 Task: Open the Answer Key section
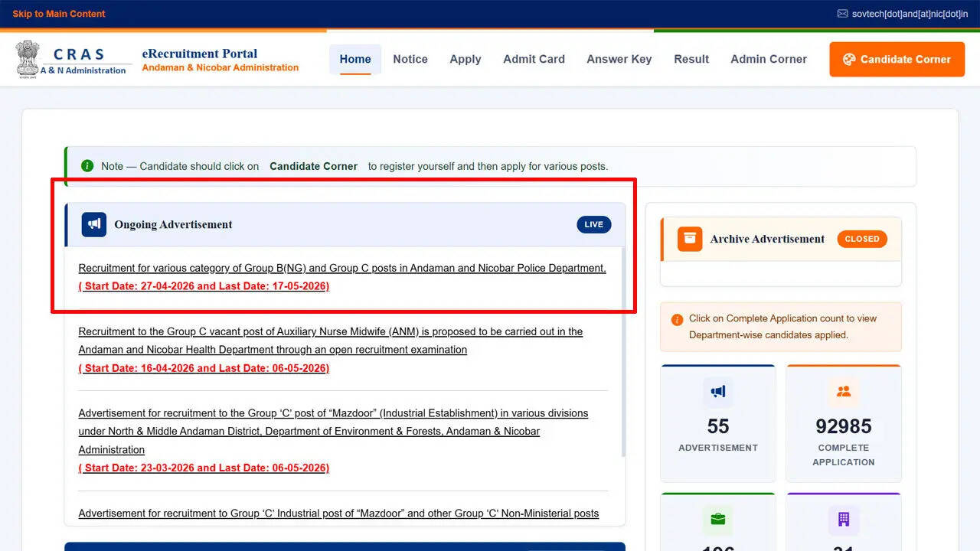click(619, 59)
